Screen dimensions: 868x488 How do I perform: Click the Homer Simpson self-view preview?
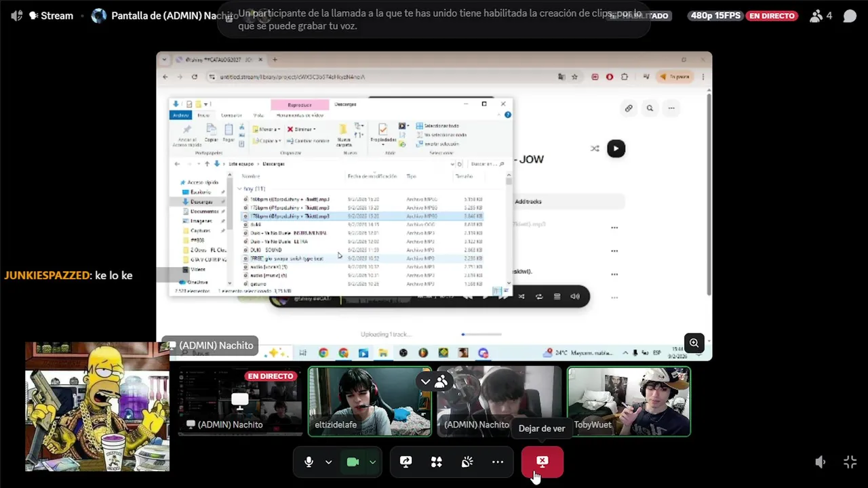point(97,407)
